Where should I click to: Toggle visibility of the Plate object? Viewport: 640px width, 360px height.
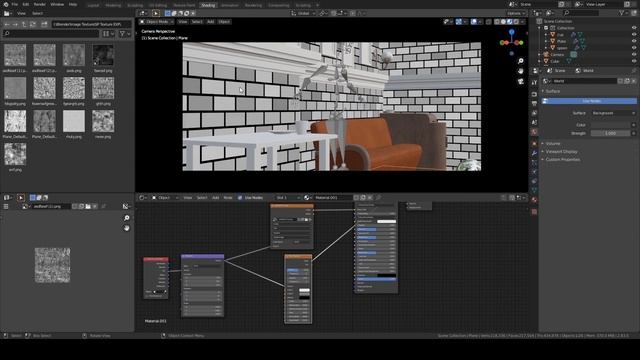pos(634,41)
